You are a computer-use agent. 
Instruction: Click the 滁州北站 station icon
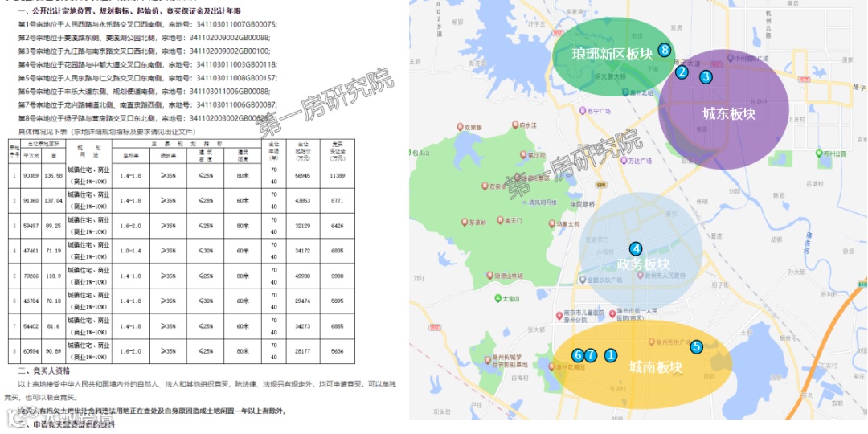[x=625, y=92]
